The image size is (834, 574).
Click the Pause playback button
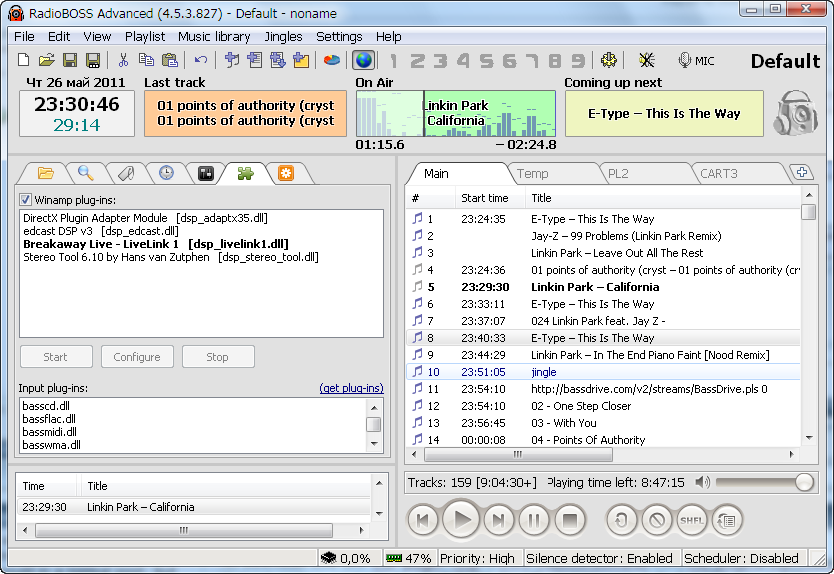tap(534, 520)
